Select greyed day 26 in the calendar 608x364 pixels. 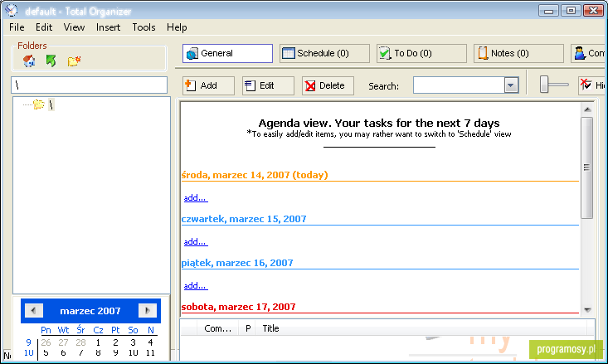click(46, 342)
